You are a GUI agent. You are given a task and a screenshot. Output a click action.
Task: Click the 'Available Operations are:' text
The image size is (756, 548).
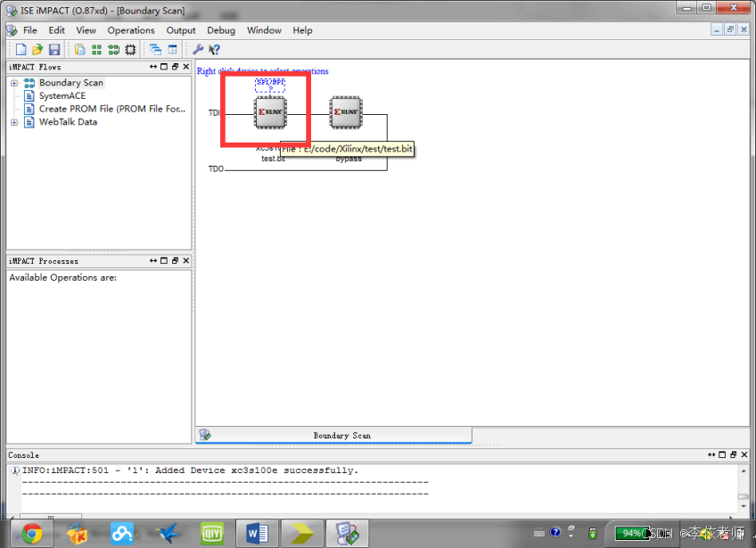point(62,278)
